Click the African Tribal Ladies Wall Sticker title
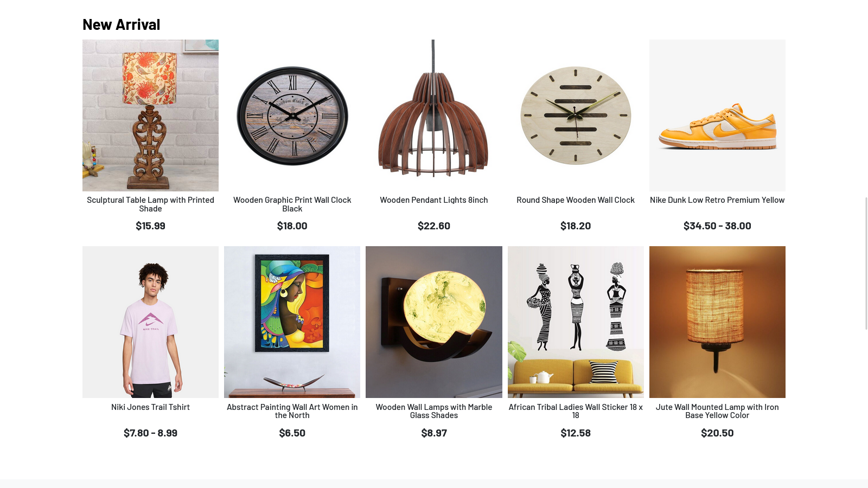Screen dimensions: 868x488 pyautogui.click(x=576, y=411)
